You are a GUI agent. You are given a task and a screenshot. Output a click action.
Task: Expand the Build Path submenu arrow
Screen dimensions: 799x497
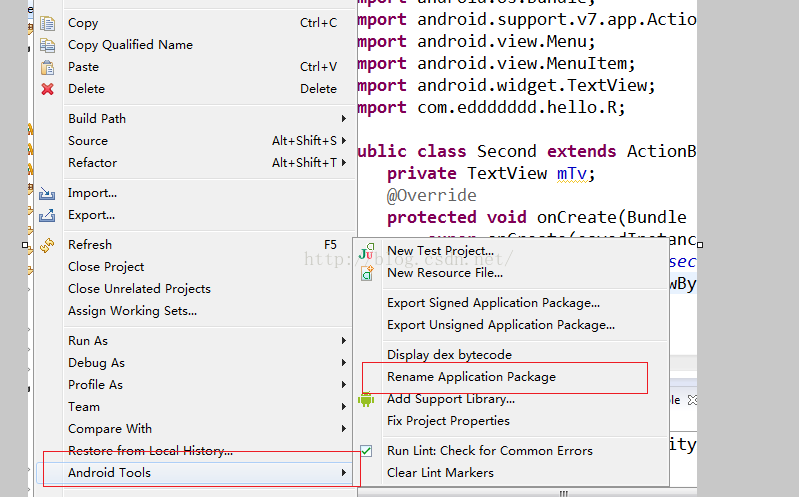pos(344,119)
